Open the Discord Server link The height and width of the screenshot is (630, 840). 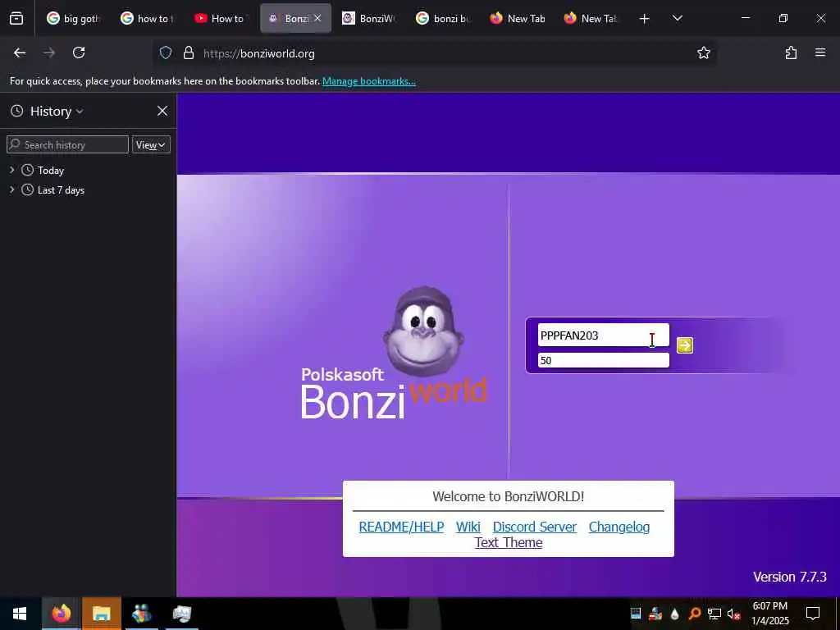(x=535, y=527)
